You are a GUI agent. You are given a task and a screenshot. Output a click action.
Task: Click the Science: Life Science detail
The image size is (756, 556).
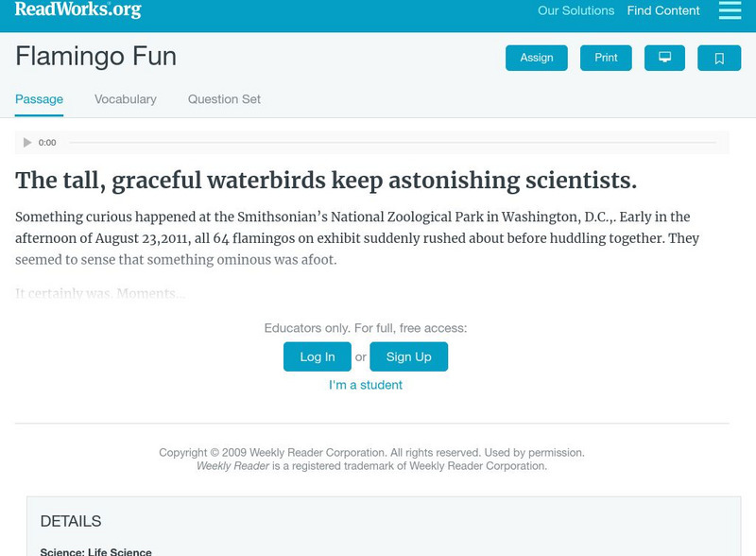pyautogui.click(x=95, y=551)
